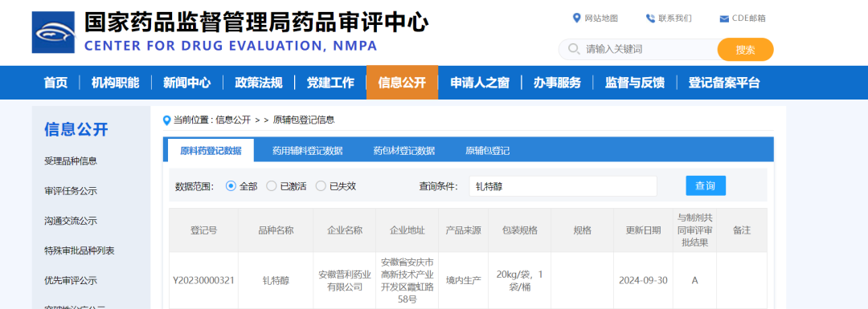This screenshot has width=868, height=309.
Task: Click the CDE mailbox envelope icon
Action: coord(723,18)
